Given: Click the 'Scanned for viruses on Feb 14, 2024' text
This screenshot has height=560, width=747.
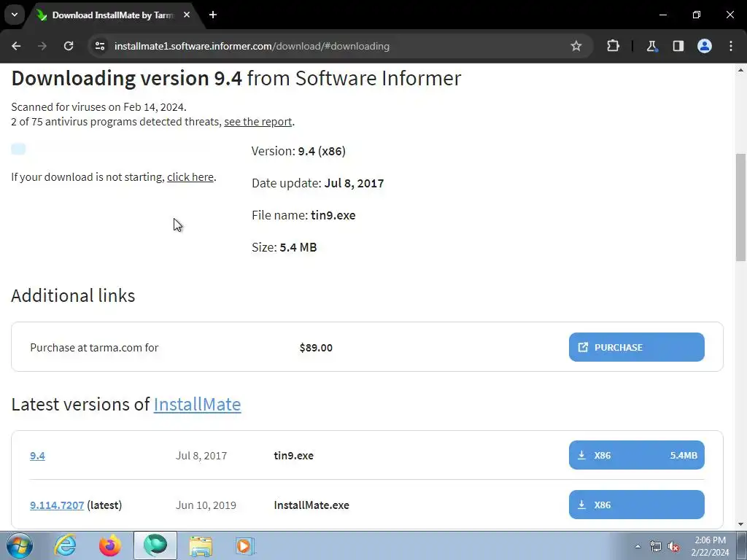Looking at the screenshot, I should click(98, 106).
